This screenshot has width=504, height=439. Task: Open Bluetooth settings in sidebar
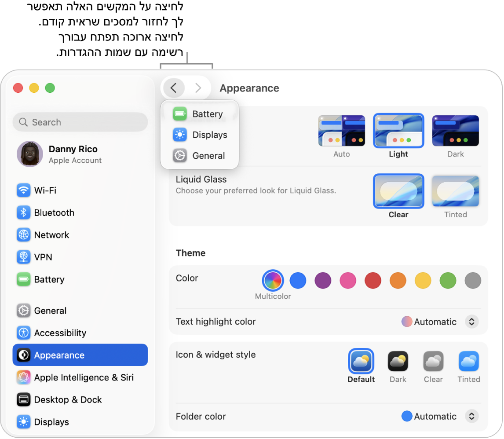tap(80, 212)
